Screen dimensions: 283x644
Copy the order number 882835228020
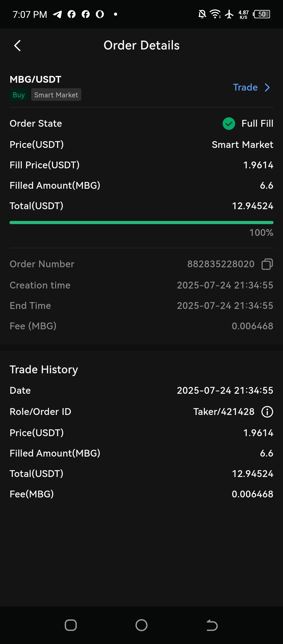[x=267, y=264]
